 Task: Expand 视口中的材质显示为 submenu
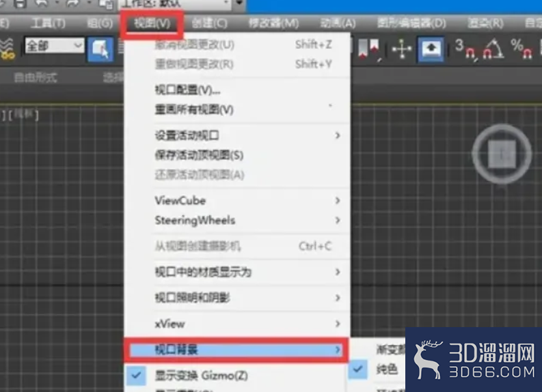coord(237,272)
